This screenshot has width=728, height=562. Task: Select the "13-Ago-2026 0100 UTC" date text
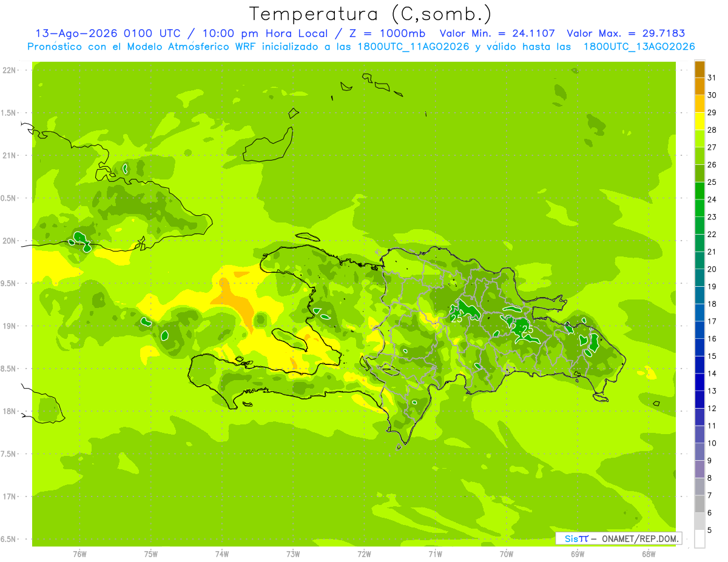click(x=108, y=33)
